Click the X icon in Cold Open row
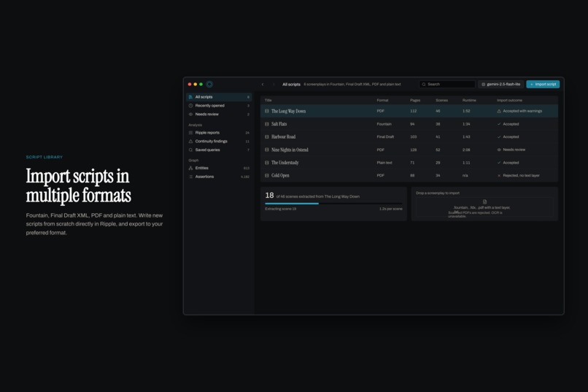Screen dimensions: 588x392 pos(499,175)
